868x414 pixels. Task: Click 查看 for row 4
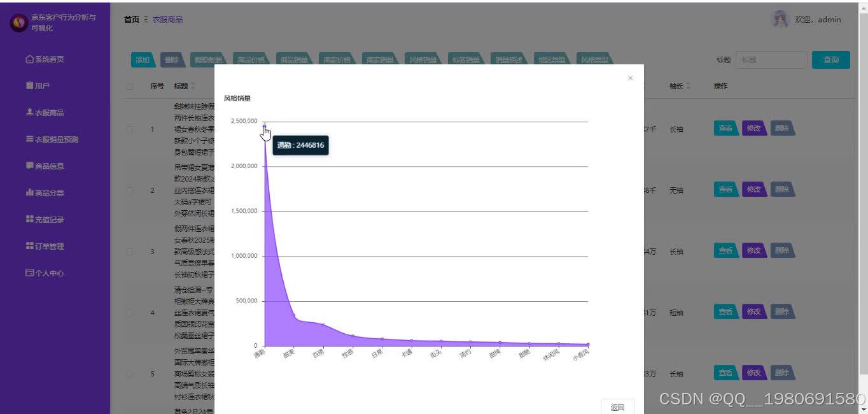(x=727, y=311)
